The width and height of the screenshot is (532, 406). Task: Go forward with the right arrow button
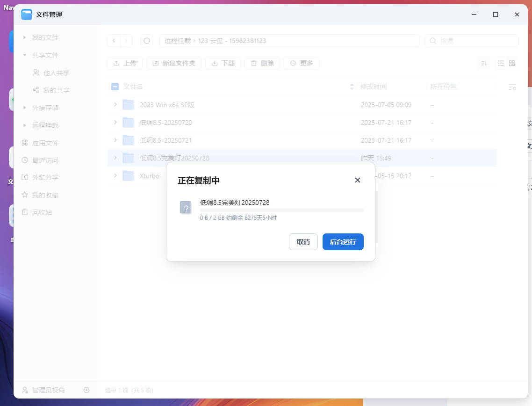pyautogui.click(x=126, y=41)
